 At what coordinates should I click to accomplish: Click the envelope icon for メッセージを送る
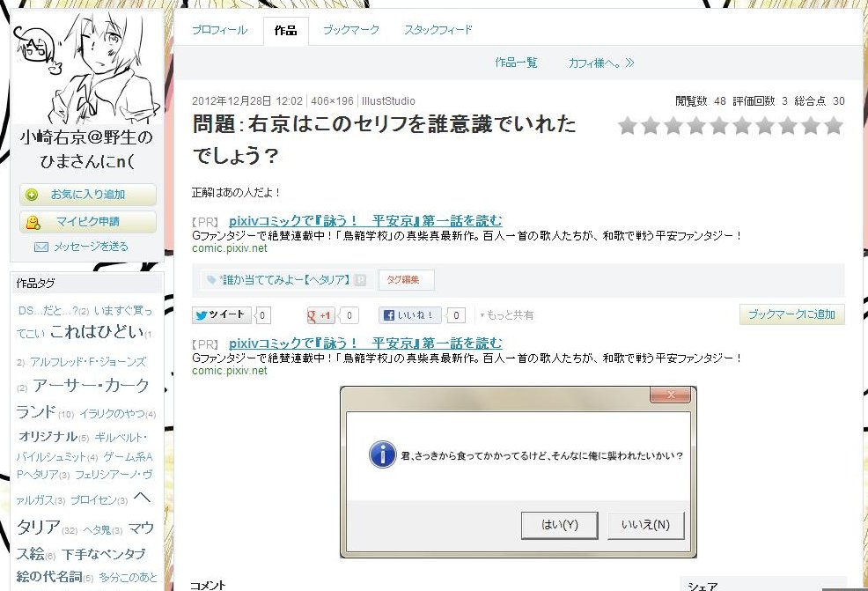point(41,247)
